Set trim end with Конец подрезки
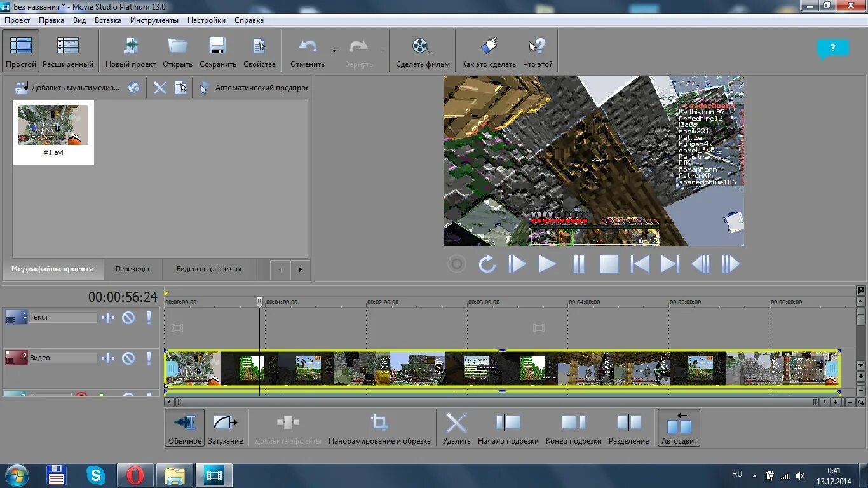Image resolution: width=868 pixels, height=488 pixels. click(x=573, y=428)
